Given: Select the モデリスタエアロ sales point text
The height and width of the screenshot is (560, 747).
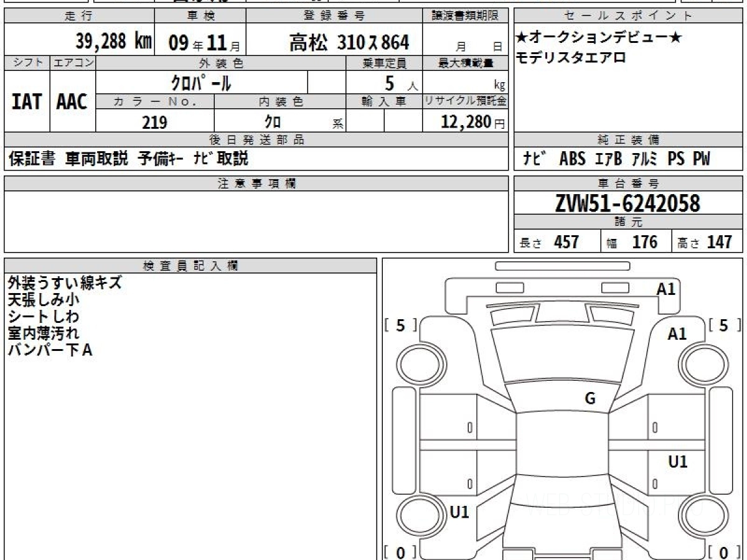Looking at the screenshot, I should 571,58.
